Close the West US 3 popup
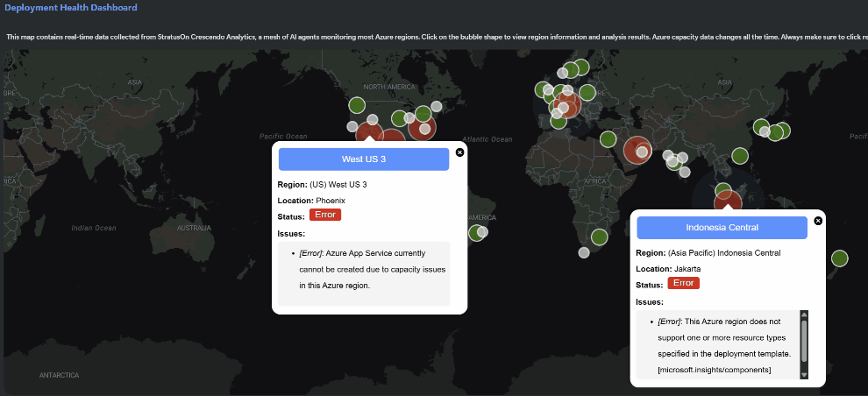Image resolution: width=868 pixels, height=396 pixels. tap(460, 152)
